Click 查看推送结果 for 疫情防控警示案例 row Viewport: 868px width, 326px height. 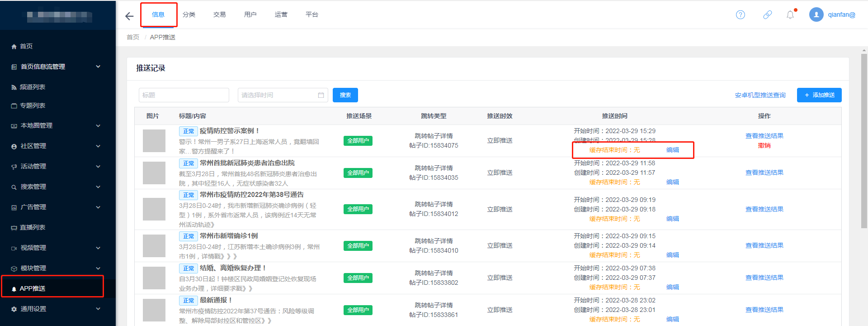tap(764, 136)
